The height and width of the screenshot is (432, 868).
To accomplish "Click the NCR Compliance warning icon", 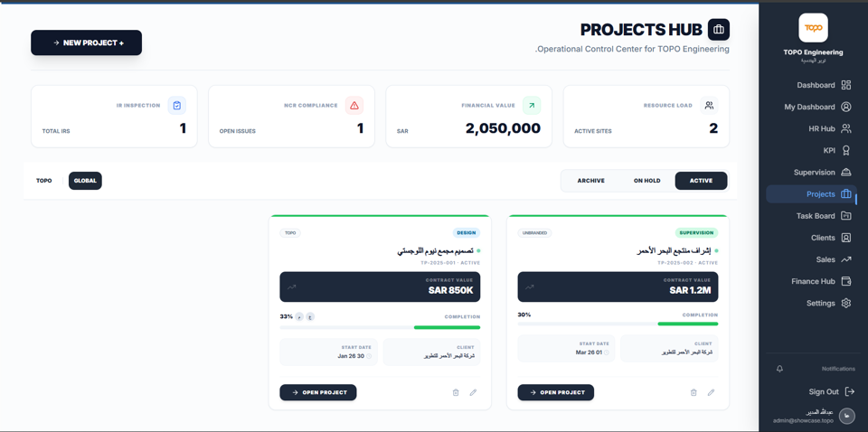I will (x=354, y=105).
